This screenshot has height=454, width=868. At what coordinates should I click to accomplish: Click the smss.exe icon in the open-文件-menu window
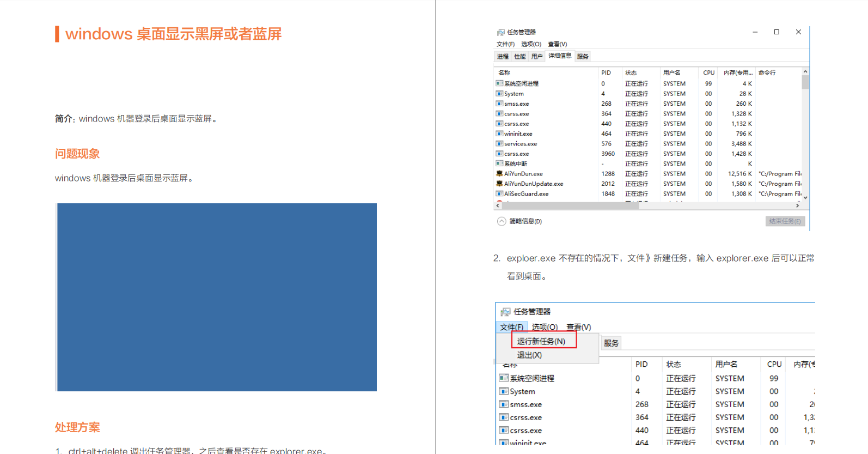504,404
